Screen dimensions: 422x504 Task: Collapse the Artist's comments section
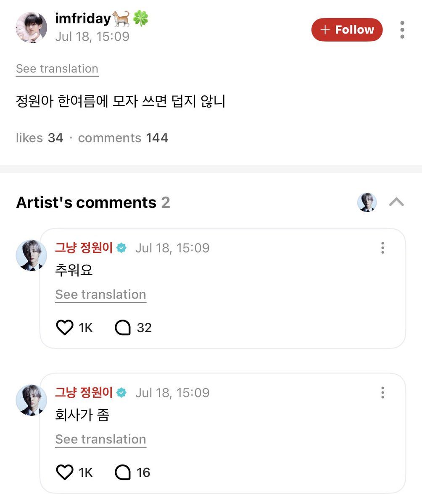click(396, 202)
